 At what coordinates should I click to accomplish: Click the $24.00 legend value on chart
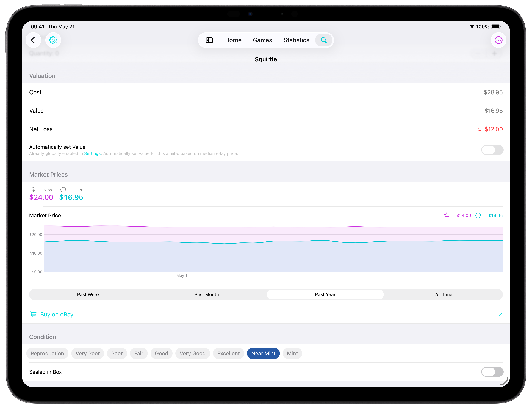(x=464, y=216)
